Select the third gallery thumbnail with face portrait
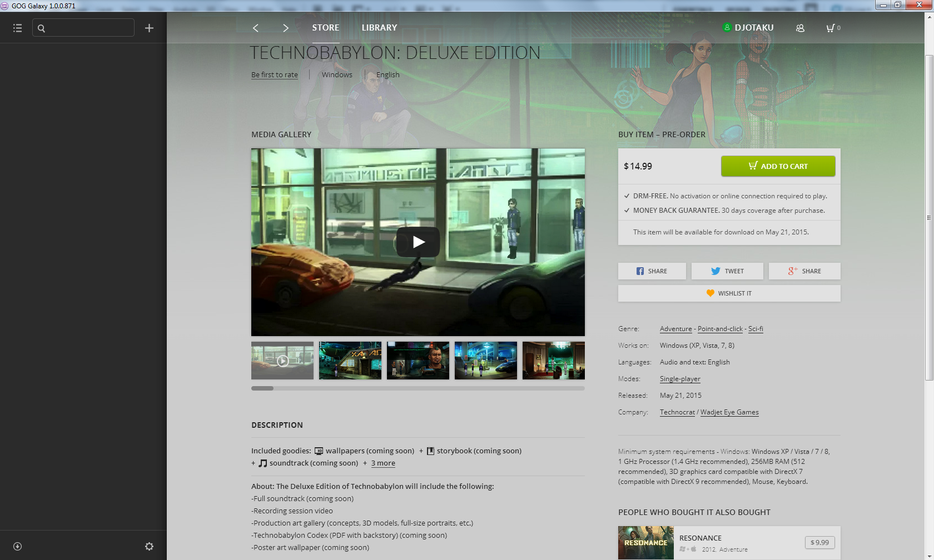The height and width of the screenshot is (560, 934). [x=418, y=361]
